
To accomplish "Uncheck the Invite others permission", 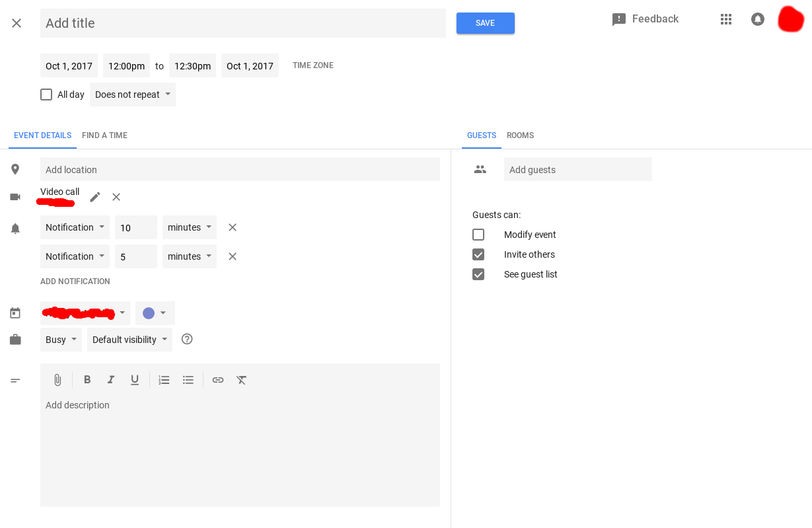I will pyautogui.click(x=478, y=254).
